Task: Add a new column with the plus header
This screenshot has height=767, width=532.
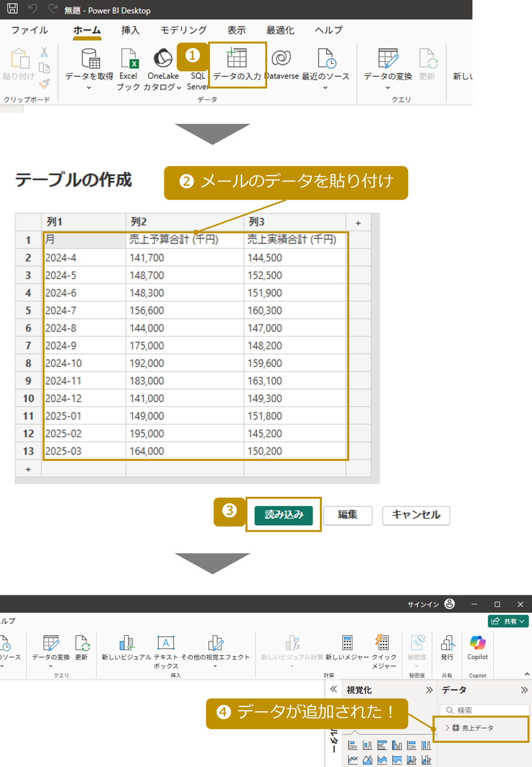Action: point(358,223)
